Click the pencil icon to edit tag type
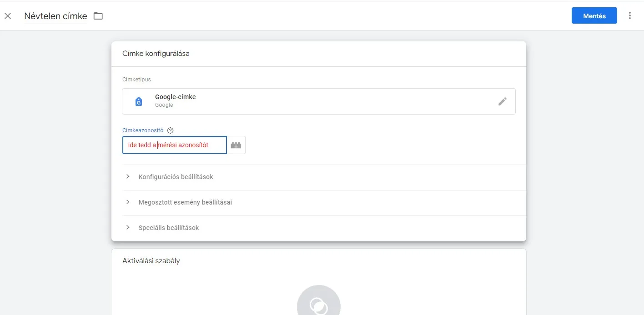 [x=502, y=101]
